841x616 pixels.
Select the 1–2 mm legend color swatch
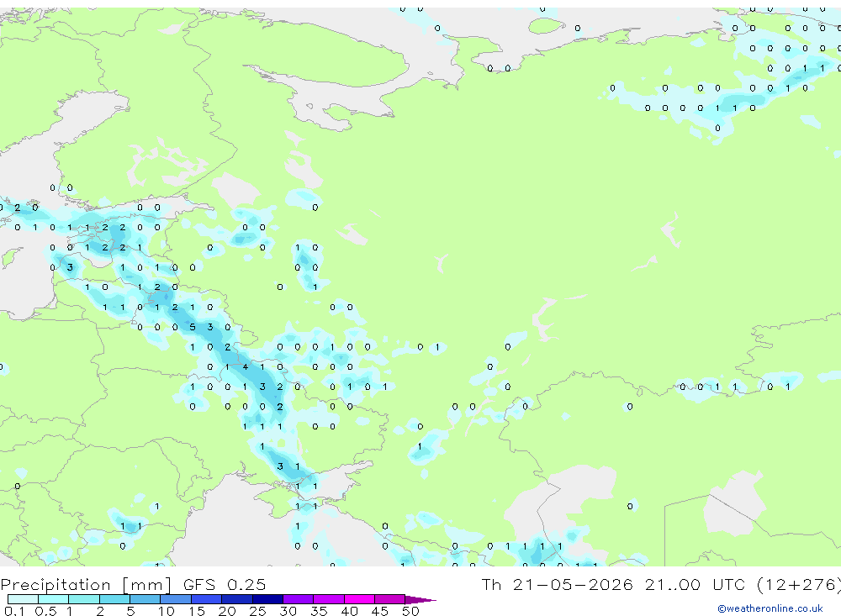pos(84,599)
